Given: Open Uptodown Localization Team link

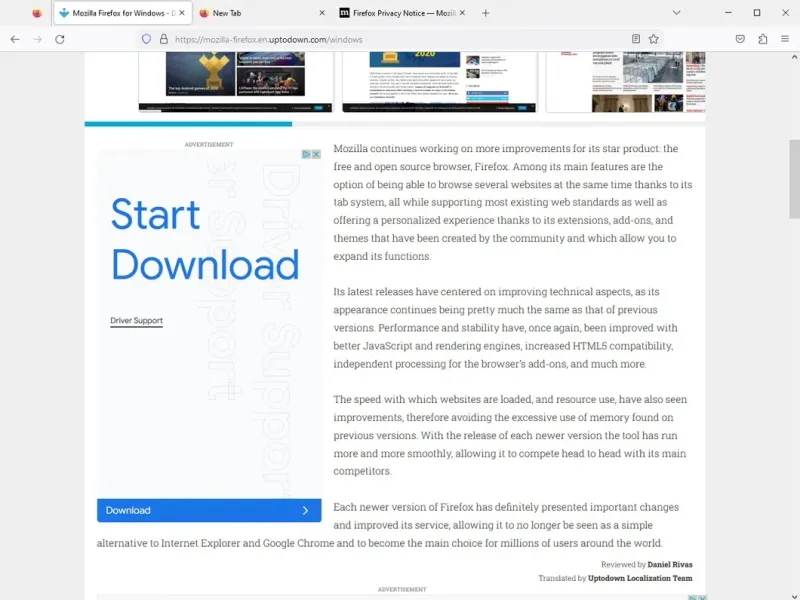Looking at the screenshot, I should [640, 578].
